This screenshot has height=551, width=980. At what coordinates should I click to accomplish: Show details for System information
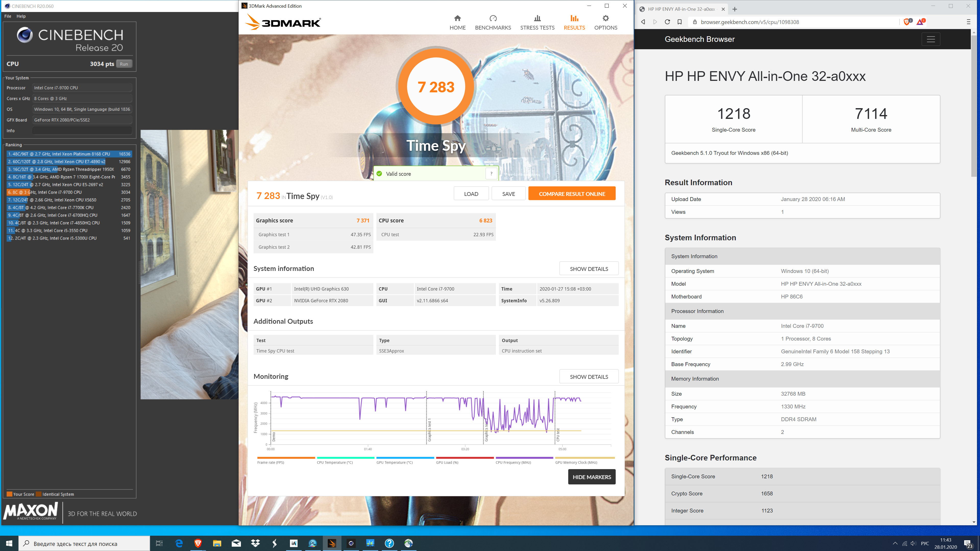coord(589,268)
